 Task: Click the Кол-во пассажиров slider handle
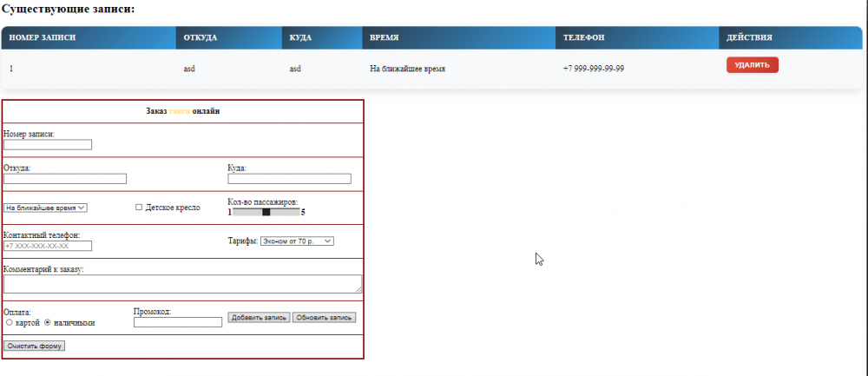pyautogui.click(x=266, y=212)
